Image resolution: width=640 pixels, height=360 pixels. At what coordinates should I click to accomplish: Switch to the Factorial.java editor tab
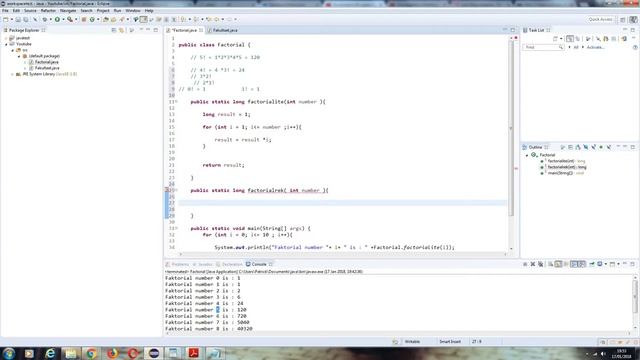point(184,30)
